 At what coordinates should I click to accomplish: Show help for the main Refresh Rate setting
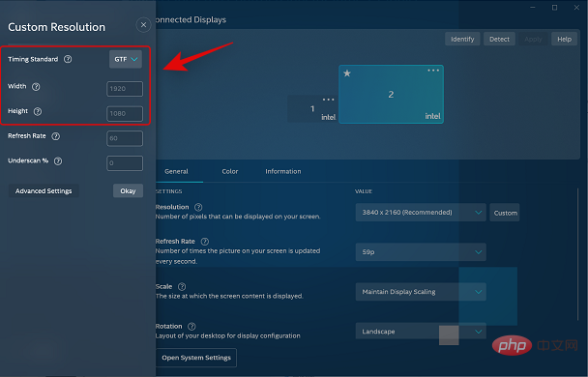[205, 242]
